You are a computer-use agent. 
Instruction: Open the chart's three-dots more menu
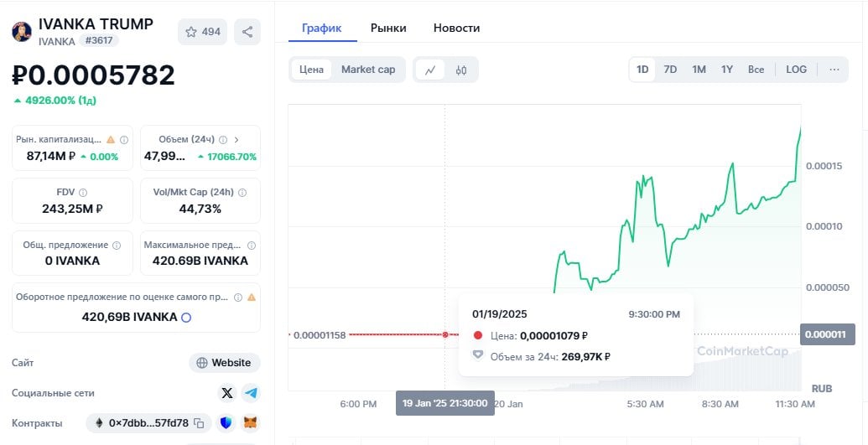click(x=834, y=70)
